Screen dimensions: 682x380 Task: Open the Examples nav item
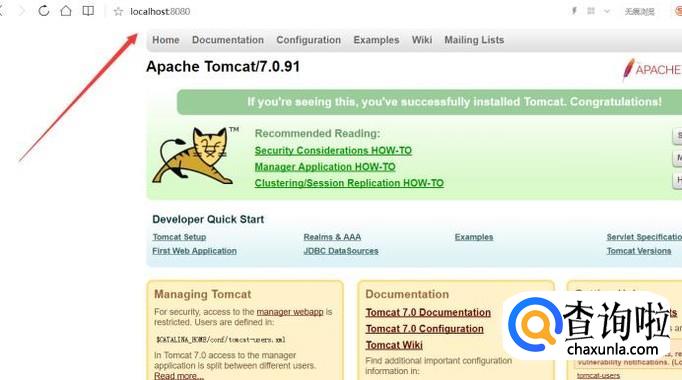[x=376, y=40]
